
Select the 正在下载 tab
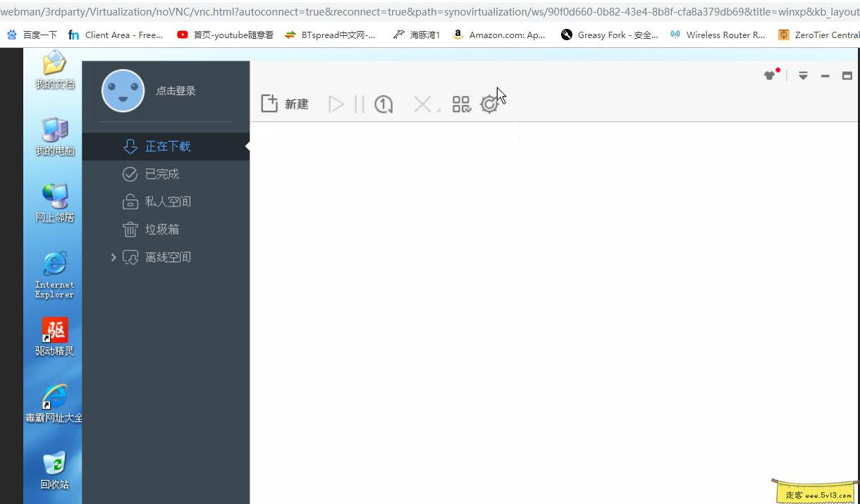[x=167, y=146]
